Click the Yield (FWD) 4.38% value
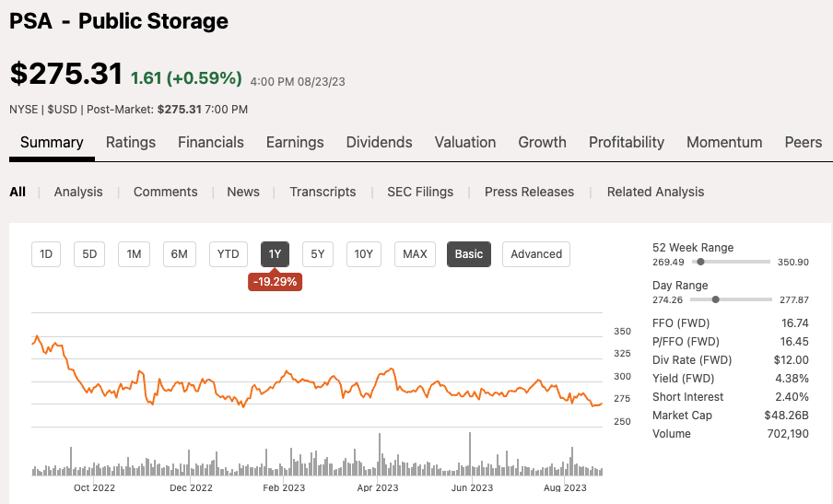 pos(792,379)
